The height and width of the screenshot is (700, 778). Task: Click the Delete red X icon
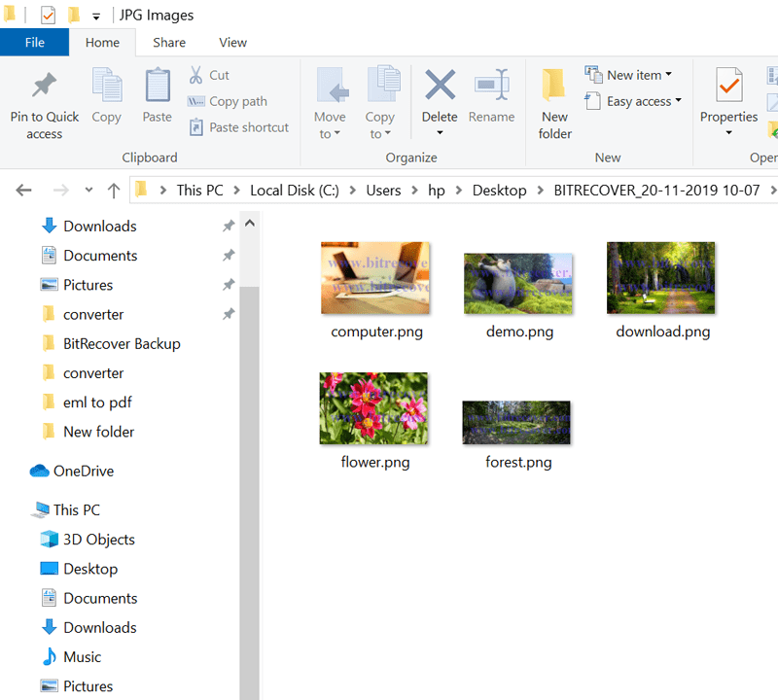[x=440, y=86]
